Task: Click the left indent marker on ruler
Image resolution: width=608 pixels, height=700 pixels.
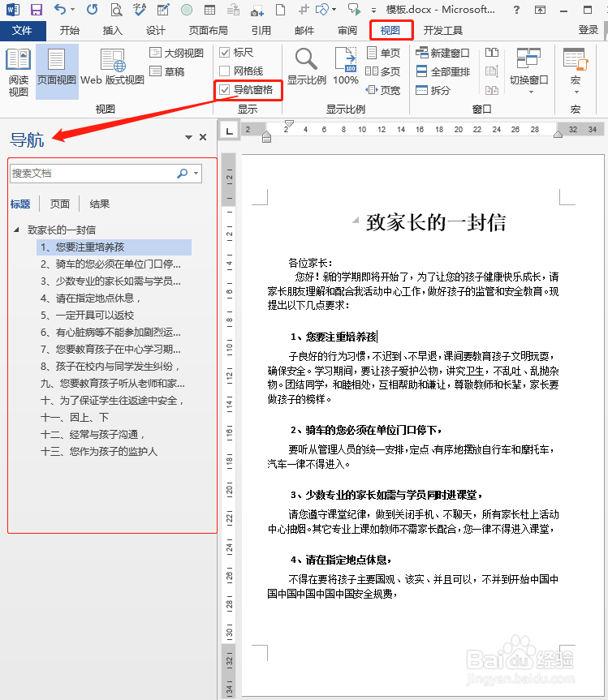Action: coord(267,137)
